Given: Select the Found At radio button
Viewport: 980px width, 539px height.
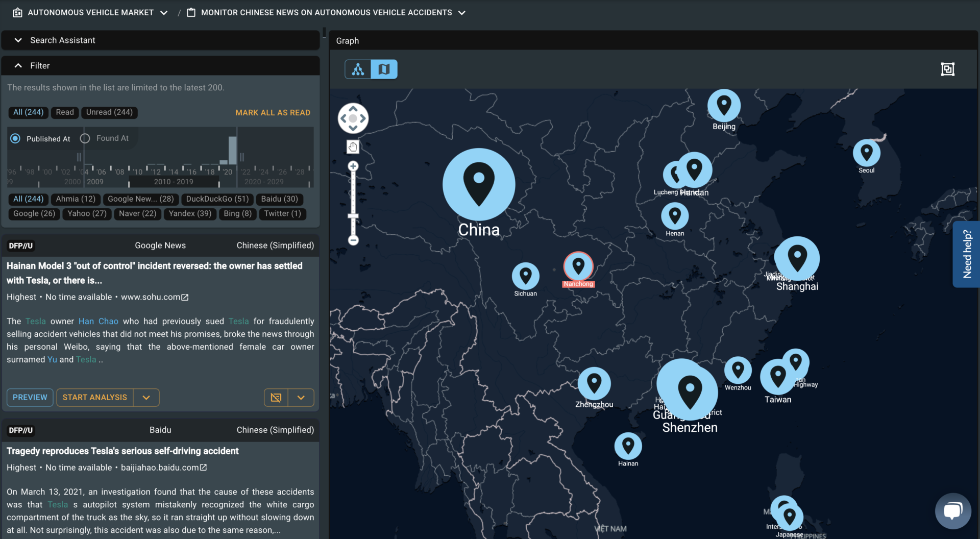Looking at the screenshot, I should (x=85, y=138).
